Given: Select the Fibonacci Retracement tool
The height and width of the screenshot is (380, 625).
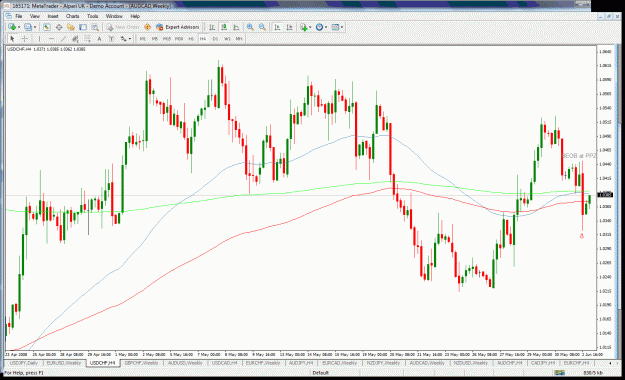Looking at the screenshot, I should (87, 39).
